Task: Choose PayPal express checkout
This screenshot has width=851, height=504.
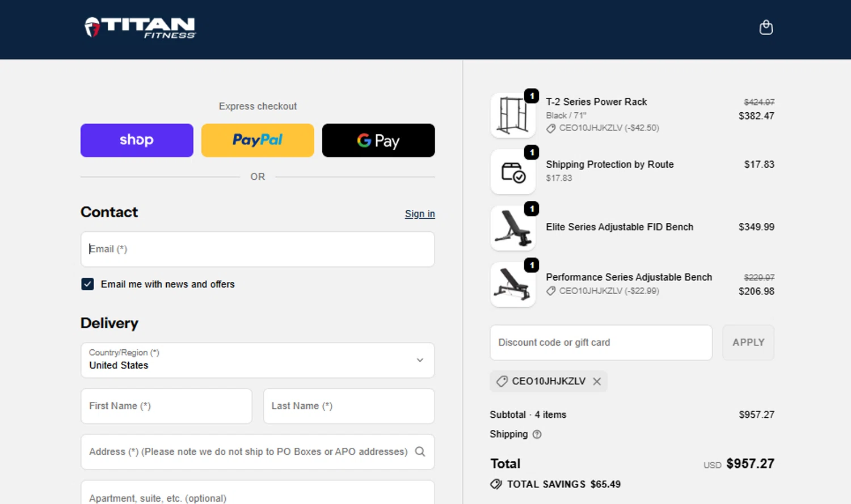Action: coord(258,140)
